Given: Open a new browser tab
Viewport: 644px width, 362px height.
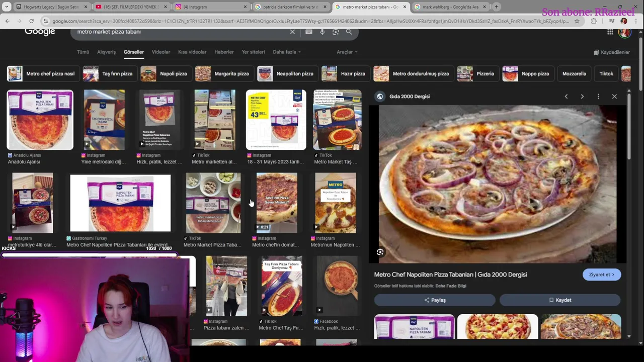Looking at the screenshot, I should pyautogui.click(x=496, y=7).
